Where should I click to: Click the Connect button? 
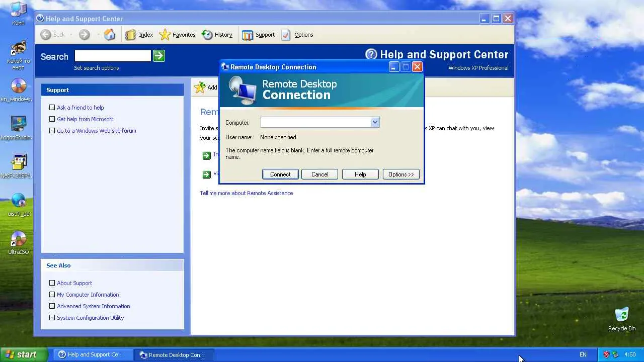pyautogui.click(x=280, y=174)
